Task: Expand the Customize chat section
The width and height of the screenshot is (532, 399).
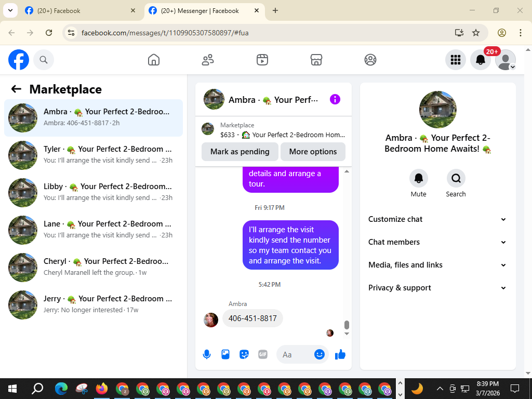Action: (x=437, y=219)
